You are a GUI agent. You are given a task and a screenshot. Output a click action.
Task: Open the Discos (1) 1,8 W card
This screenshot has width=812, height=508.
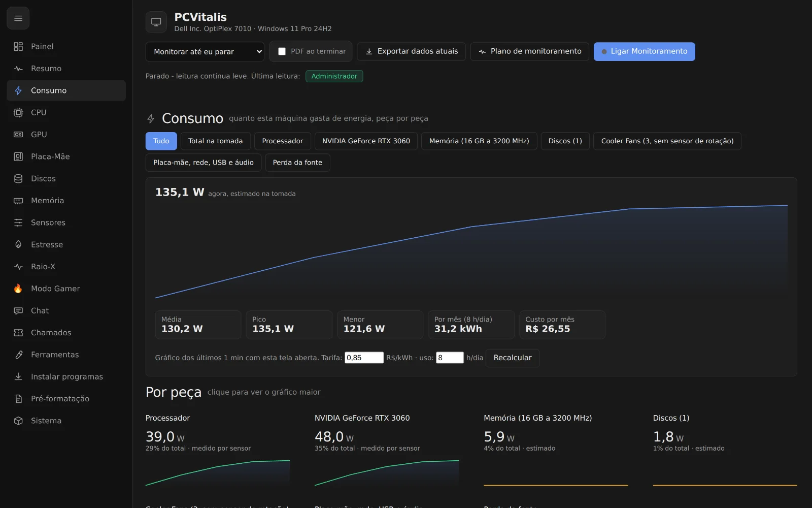point(725,451)
